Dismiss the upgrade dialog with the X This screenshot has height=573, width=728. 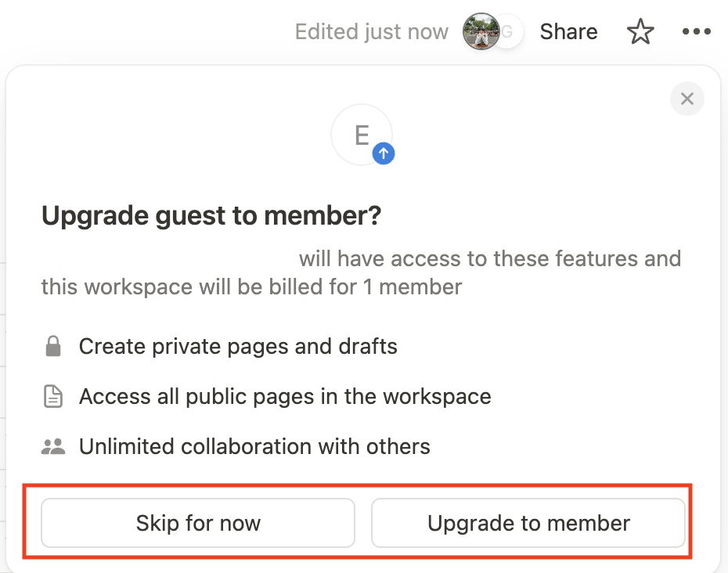coord(687,99)
